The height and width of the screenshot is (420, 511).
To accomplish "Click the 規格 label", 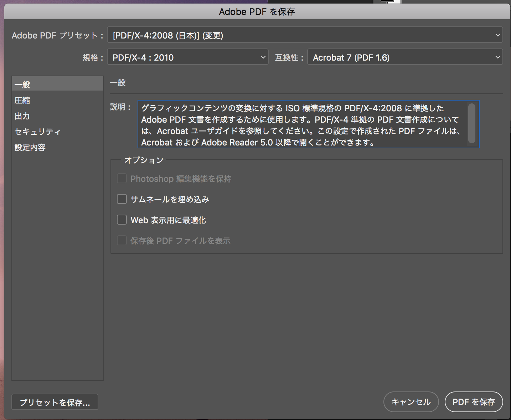I will click(x=93, y=57).
